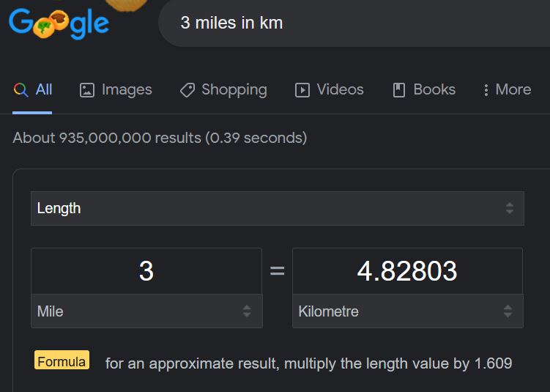The height and width of the screenshot is (392, 550).
Task: Click the Books bookmark icon
Action: tap(399, 90)
